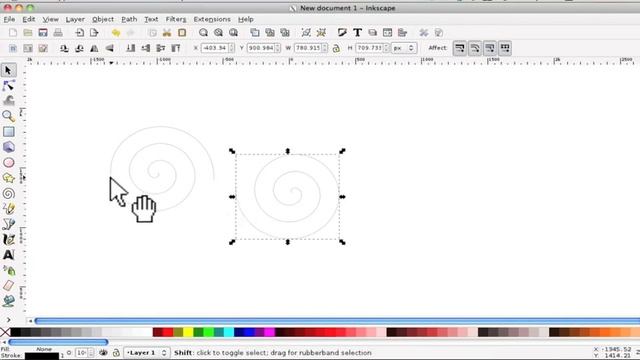This screenshot has height=360, width=640.
Task: Select the Pencil freehand tool
Action: coord(9,209)
